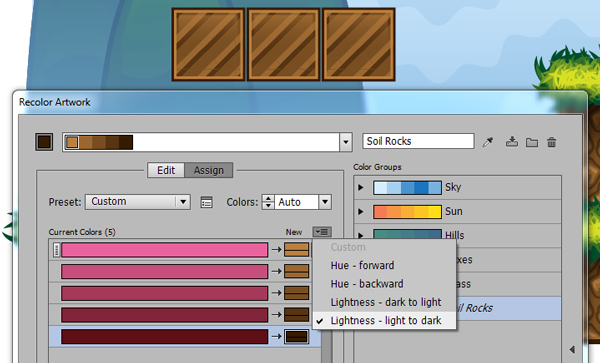Click the first tan swatch in harmony bar
Image resolution: width=600 pixels, height=363 pixels.
[x=72, y=142]
